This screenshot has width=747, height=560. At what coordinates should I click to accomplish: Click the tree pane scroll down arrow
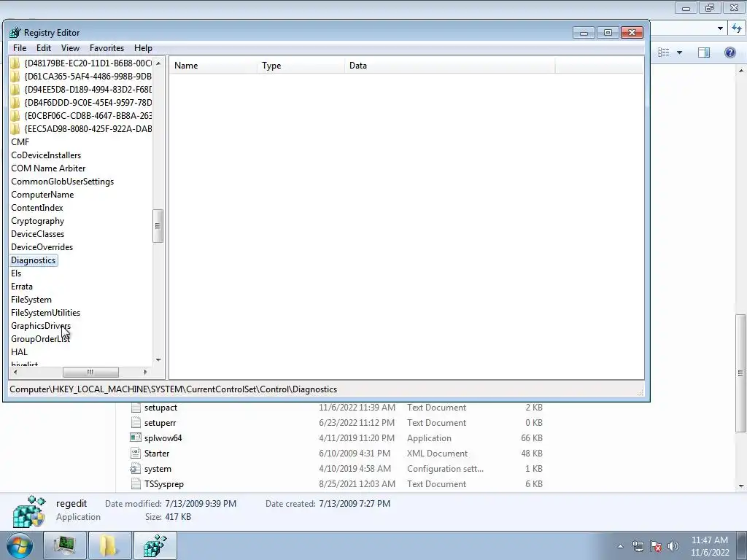(x=158, y=360)
